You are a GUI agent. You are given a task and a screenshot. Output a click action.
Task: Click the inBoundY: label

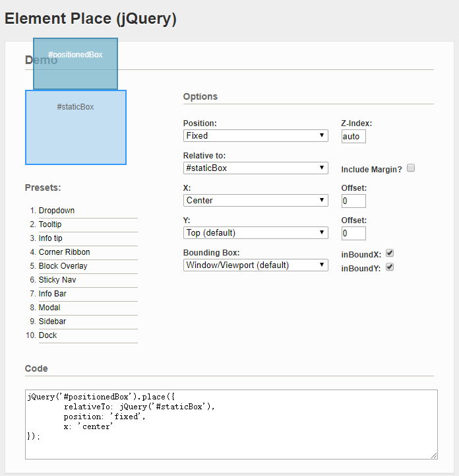pyautogui.click(x=361, y=268)
